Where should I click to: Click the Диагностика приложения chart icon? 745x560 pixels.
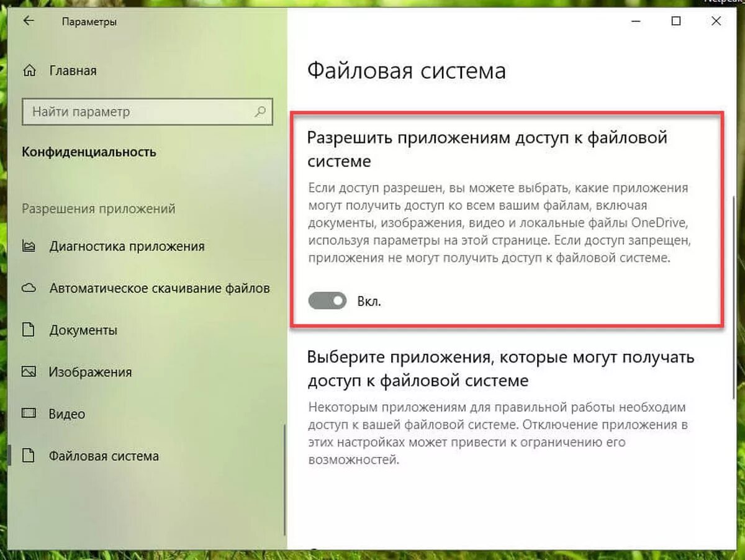pyautogui.click(x=29, y=246)
